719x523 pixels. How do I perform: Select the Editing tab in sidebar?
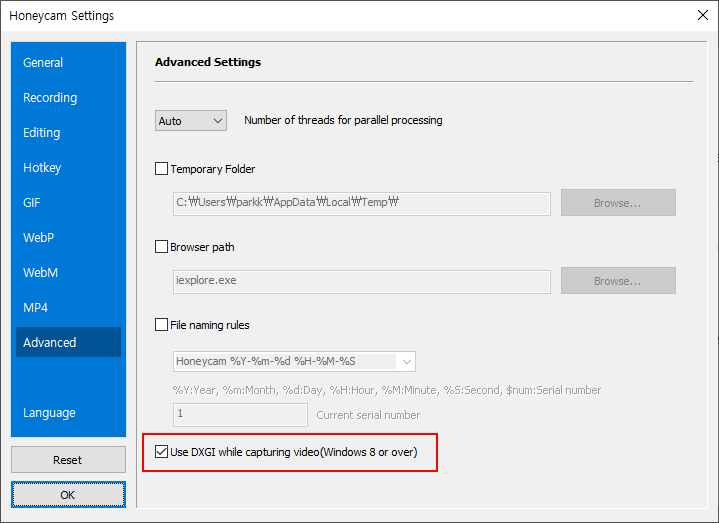pyautogui.click(x=42, y=133)
